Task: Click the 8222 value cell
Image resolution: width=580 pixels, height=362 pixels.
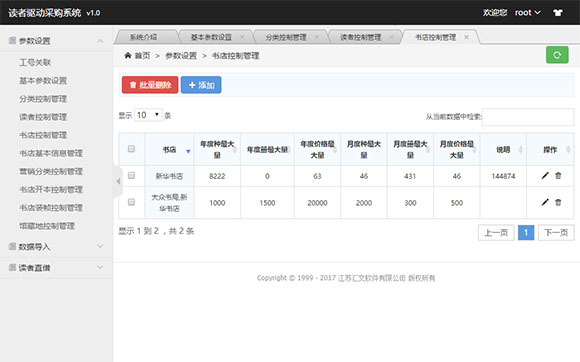Action: click(217, 176)
